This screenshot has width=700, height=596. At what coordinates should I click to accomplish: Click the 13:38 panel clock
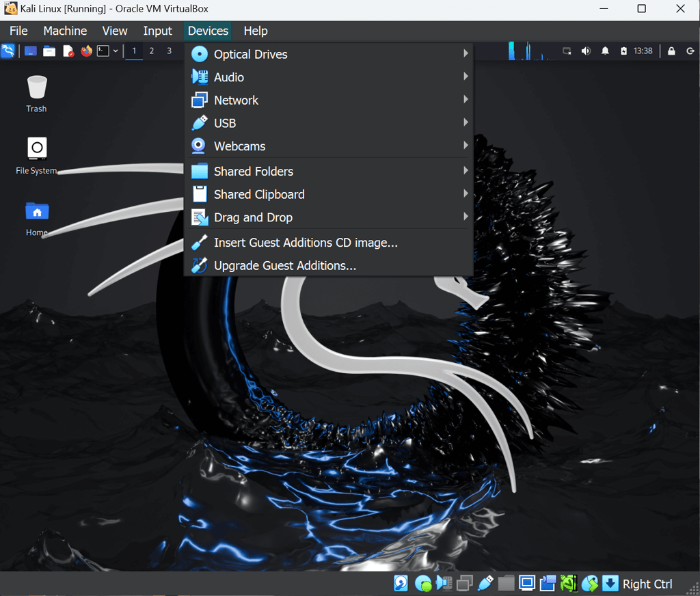(x=643, y=51)
